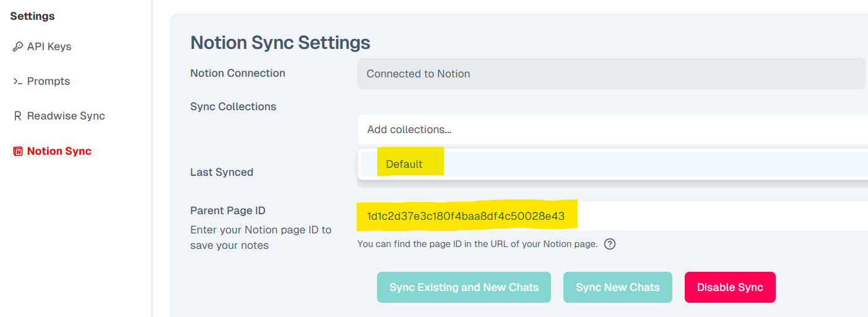Click the terminal prompt icon beside Prompts

pyautogui.click(x=18, y=81)
